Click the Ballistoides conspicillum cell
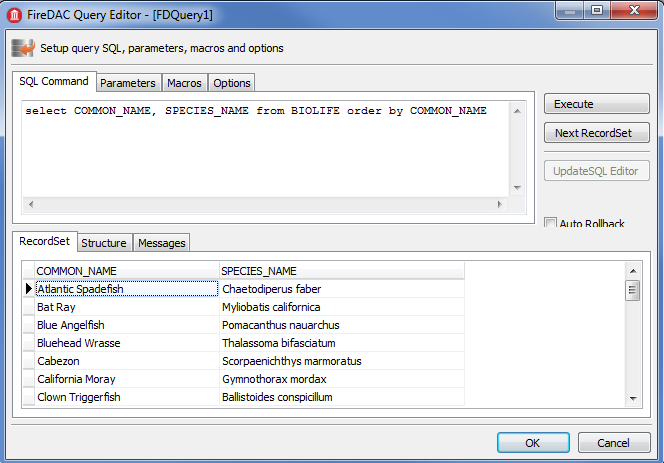Image resolution: width=664 pixels, height=463 pixels. [x=342, y=397]
